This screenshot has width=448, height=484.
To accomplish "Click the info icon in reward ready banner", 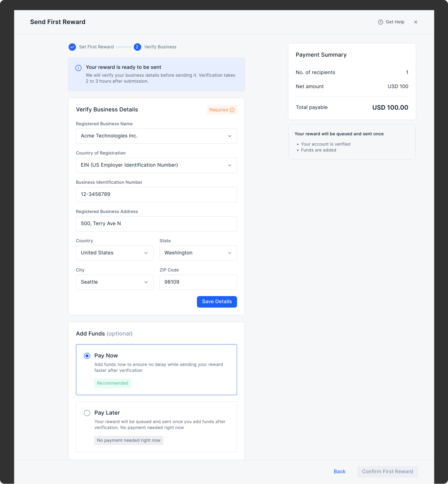I will click(78, 68).
